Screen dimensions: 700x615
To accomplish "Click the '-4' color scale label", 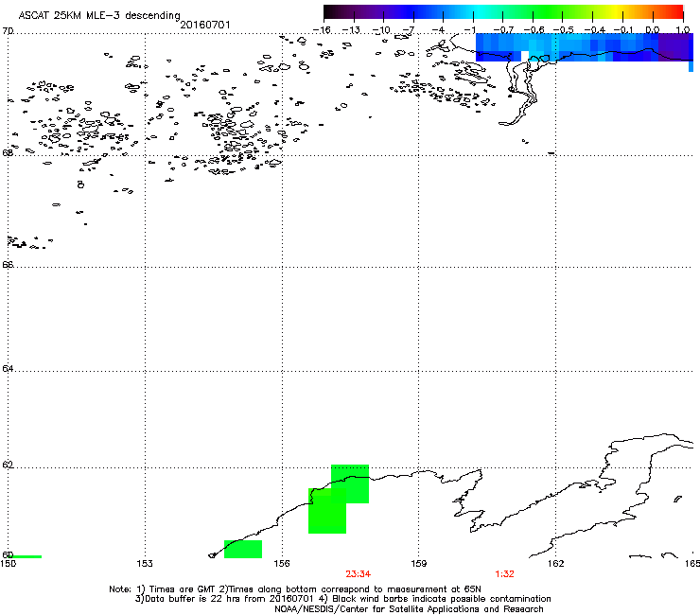I will (439, 30).
